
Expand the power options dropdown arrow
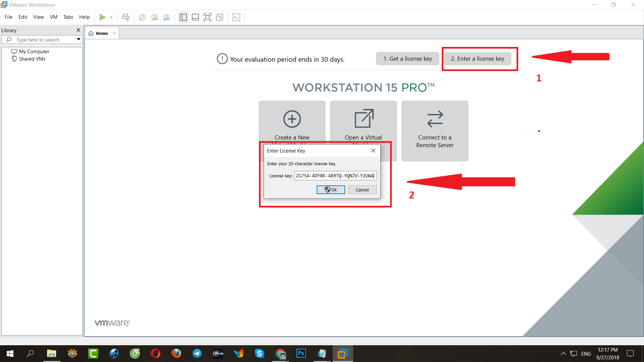[111, 17]
